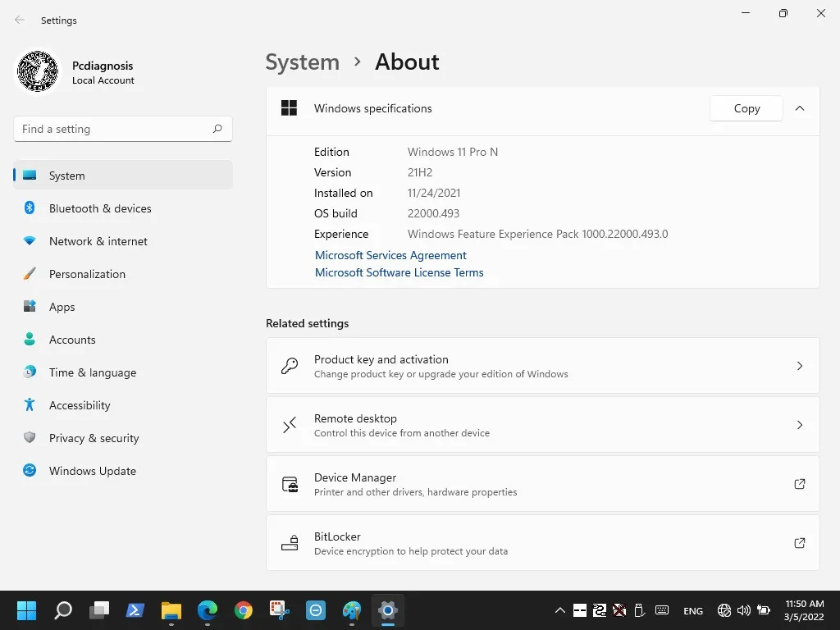The image size is (840, 630).
Task: Click the back arrow in Settings header
Action: [20, 21]
